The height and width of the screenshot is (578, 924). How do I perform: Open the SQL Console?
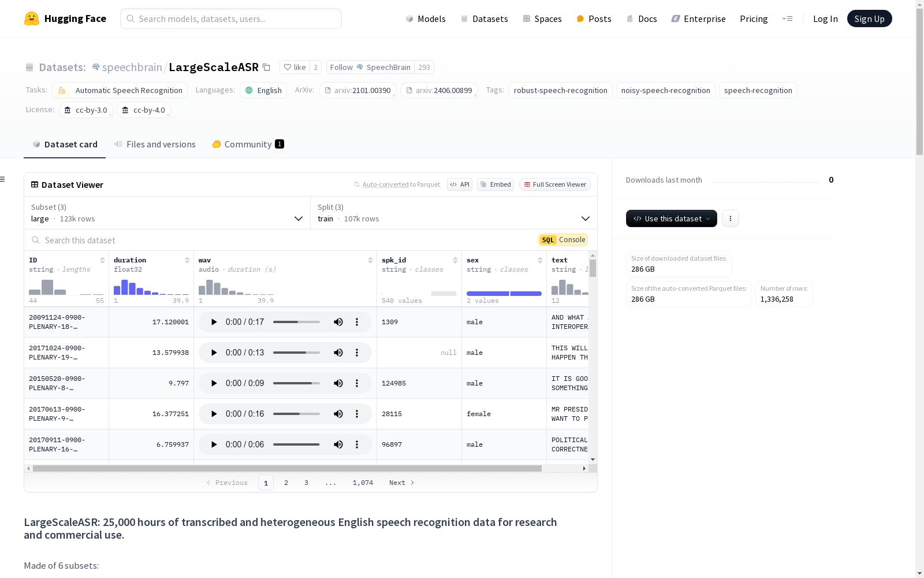click(x=563, y=240)
